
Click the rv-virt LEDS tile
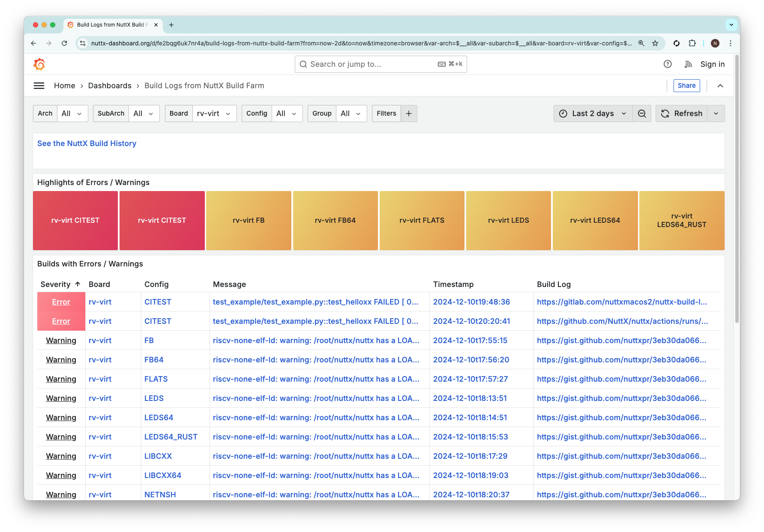[x=508, y=220]
